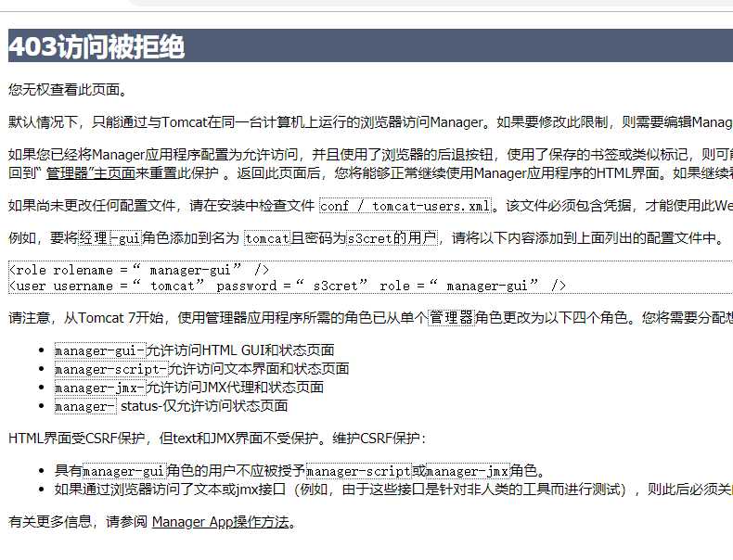This screenshot has width=733, height=560.
Task: Click the 默认情况下 paragraph about Tomcat
Action: [371, 121]
